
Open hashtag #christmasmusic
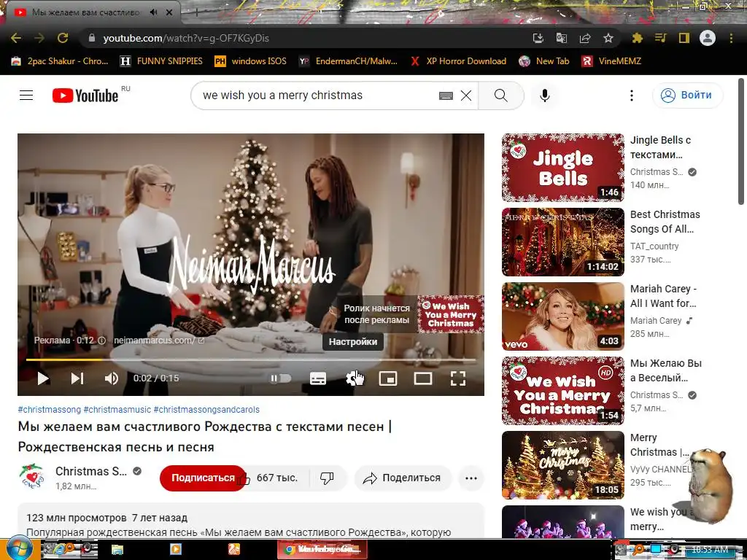117,410
